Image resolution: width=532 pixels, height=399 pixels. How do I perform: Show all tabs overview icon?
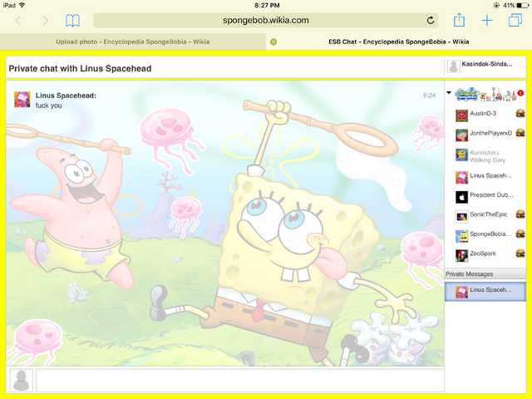515,20
